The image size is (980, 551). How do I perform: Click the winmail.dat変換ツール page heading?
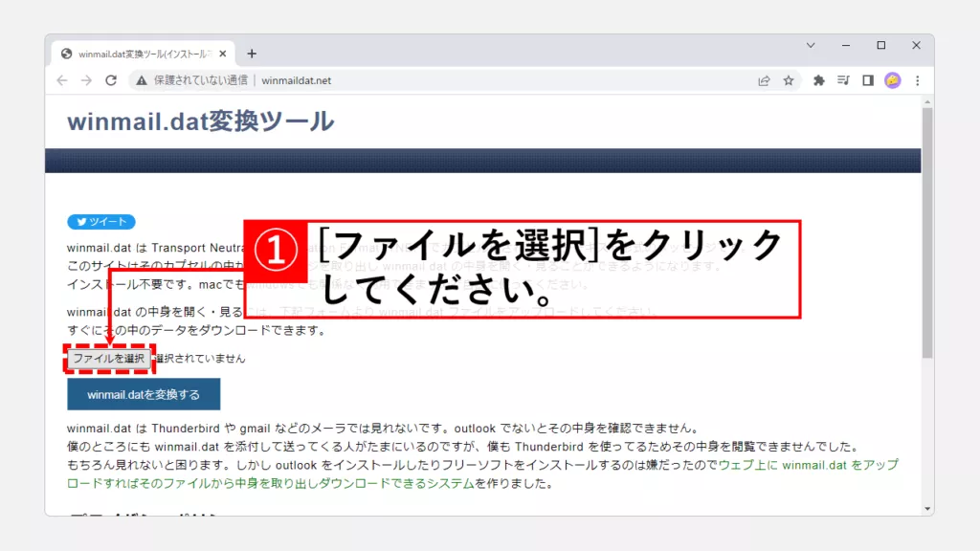click(x=201, y=121)
